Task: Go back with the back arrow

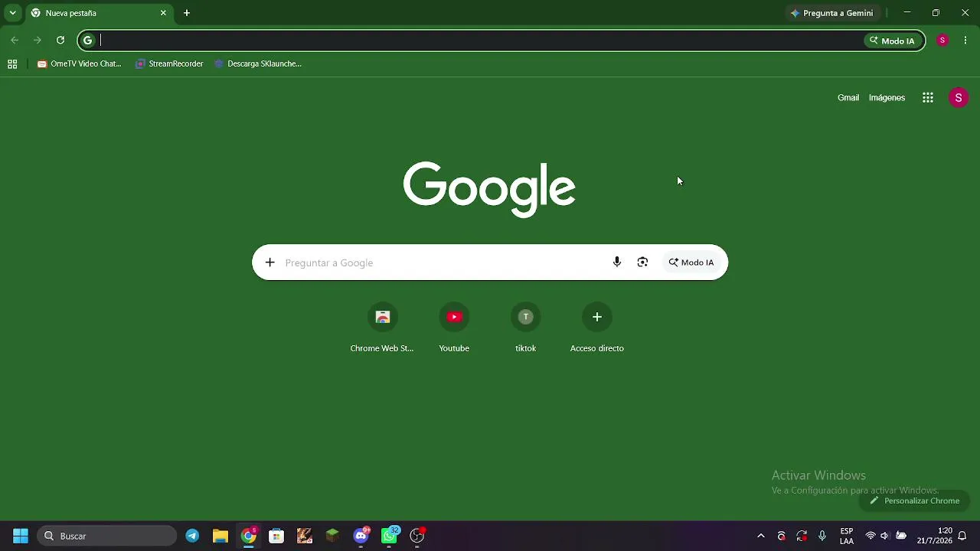Action: click(15, 41)
